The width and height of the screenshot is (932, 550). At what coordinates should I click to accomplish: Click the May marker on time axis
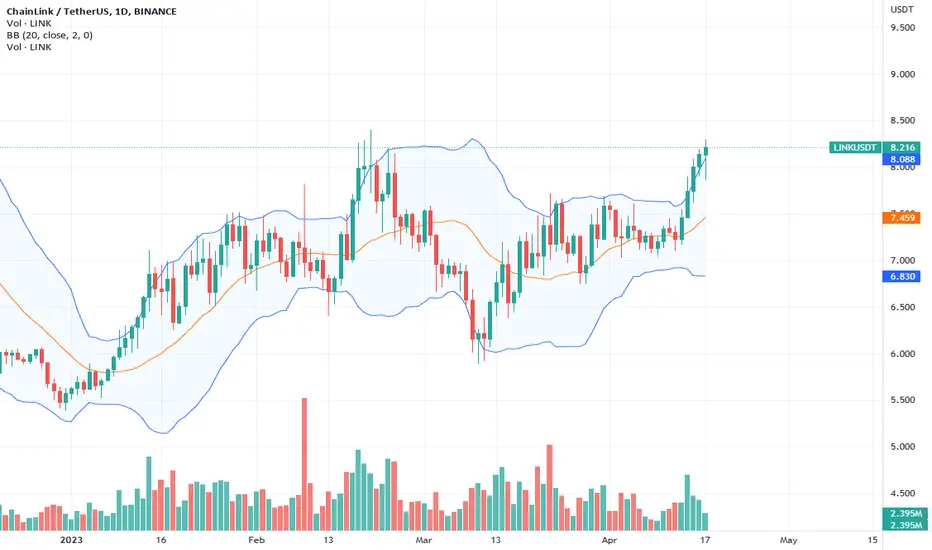788,540
